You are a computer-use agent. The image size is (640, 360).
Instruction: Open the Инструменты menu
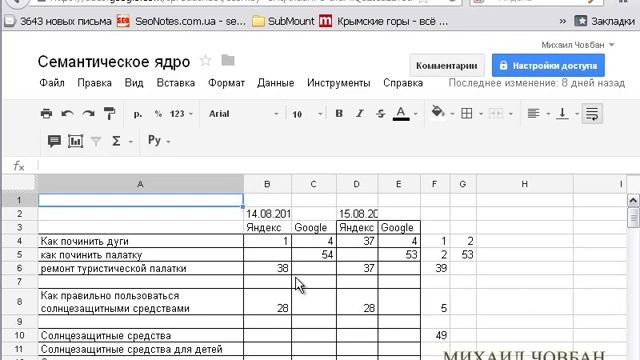pos(339,83)
